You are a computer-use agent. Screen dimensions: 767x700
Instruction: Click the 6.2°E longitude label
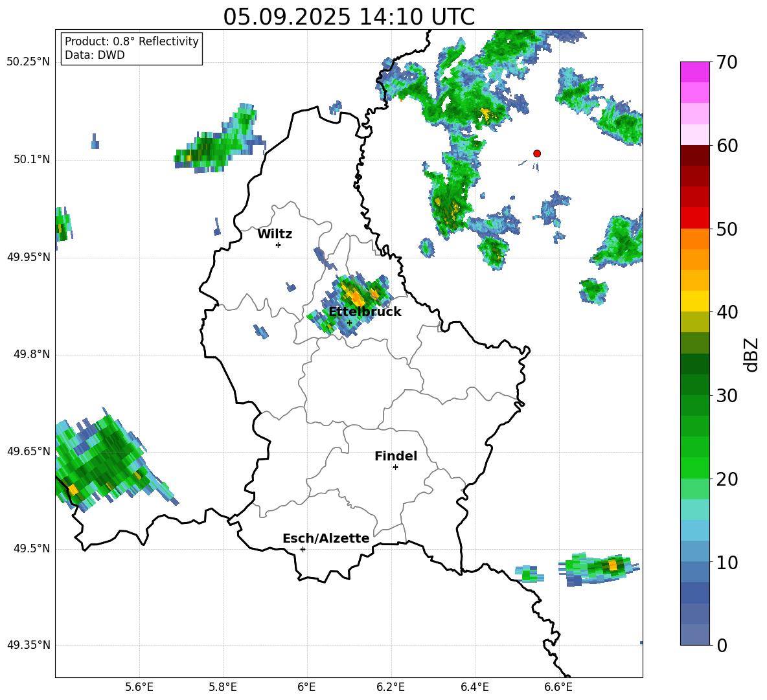coord(391,687)
